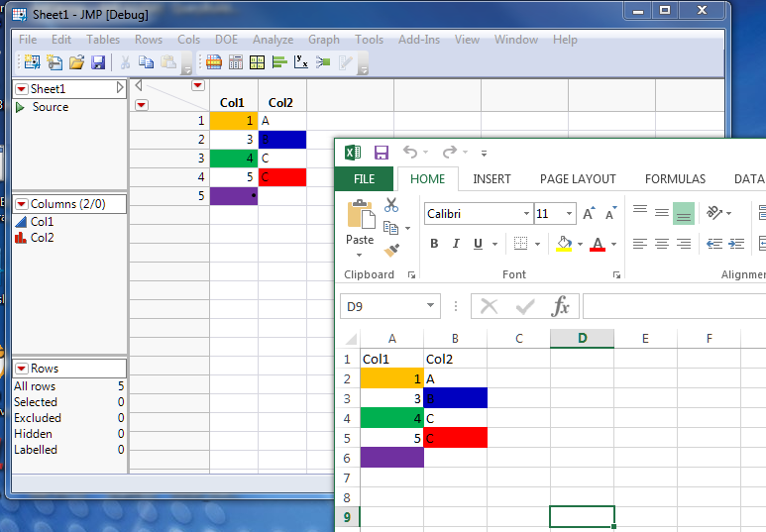The image size is (766, 532).
Task: Toggle Underline in Excel ribbon
Action: pyautogui.click(x=478, y=244)
